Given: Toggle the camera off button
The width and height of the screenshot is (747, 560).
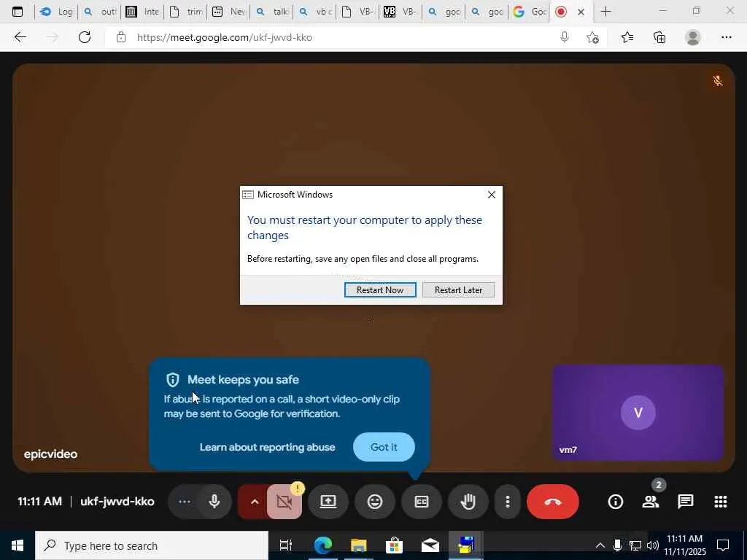Looking at the screenshot, I should [x=285, y=502].
